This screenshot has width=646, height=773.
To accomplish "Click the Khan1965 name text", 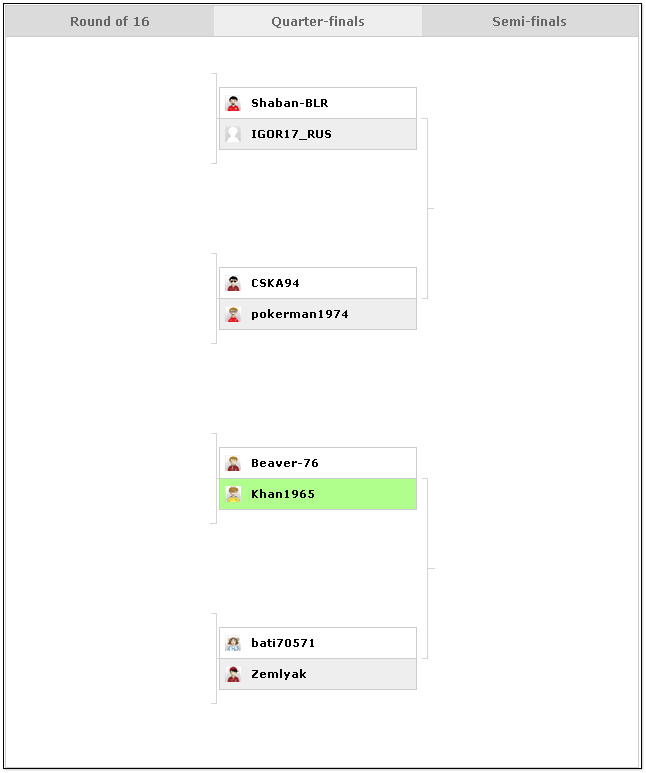I will (x=283, y=494).
